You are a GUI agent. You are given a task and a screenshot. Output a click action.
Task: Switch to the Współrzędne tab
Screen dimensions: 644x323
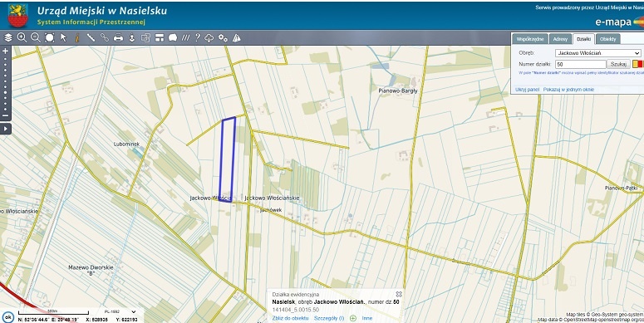coord(530,39)
